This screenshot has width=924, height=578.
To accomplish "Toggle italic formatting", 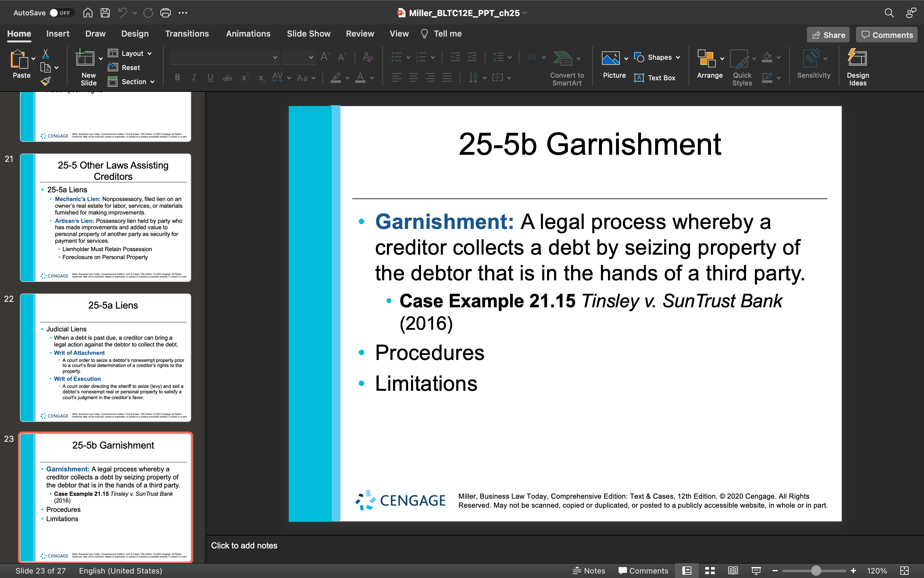I will tap(194, 78).
